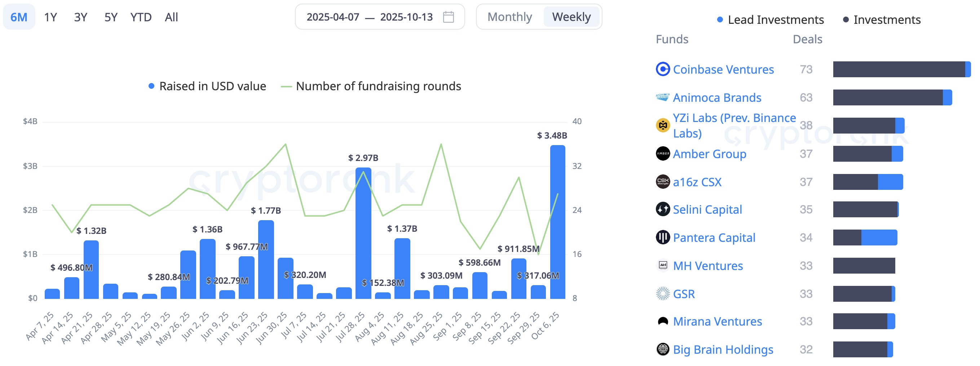Switch chart to Monthly view
Image resolution: width=980 pixels, height=366 pixels.
[509, 17]
